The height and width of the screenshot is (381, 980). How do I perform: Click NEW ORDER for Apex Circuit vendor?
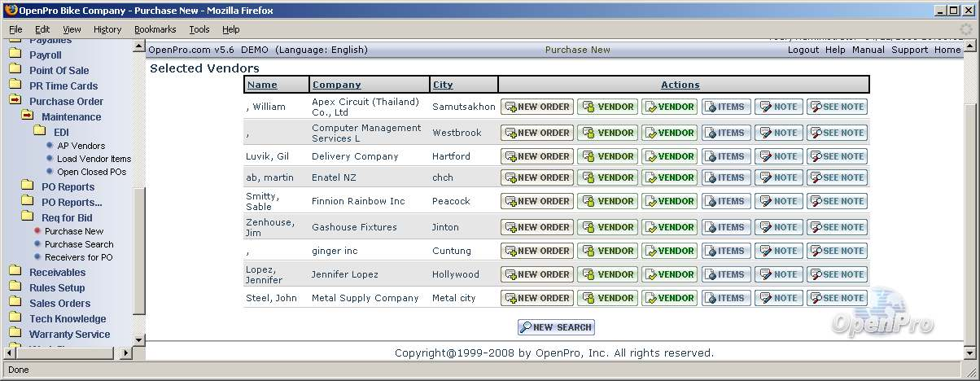pos(536,107)
